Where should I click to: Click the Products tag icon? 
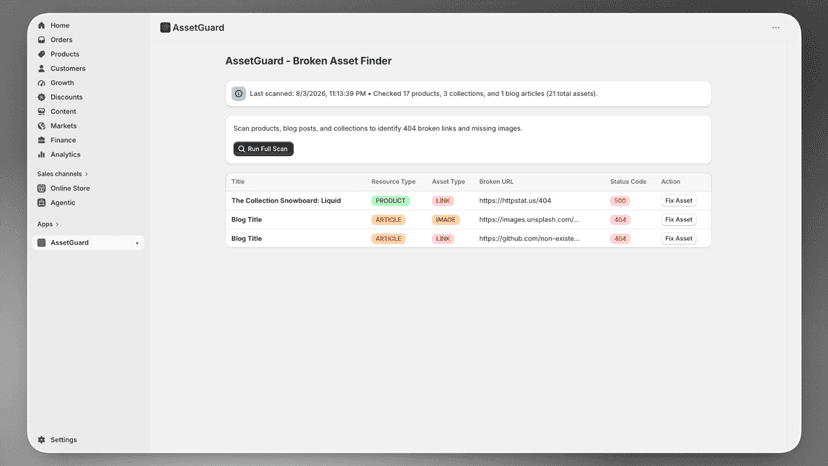point(42,54)
